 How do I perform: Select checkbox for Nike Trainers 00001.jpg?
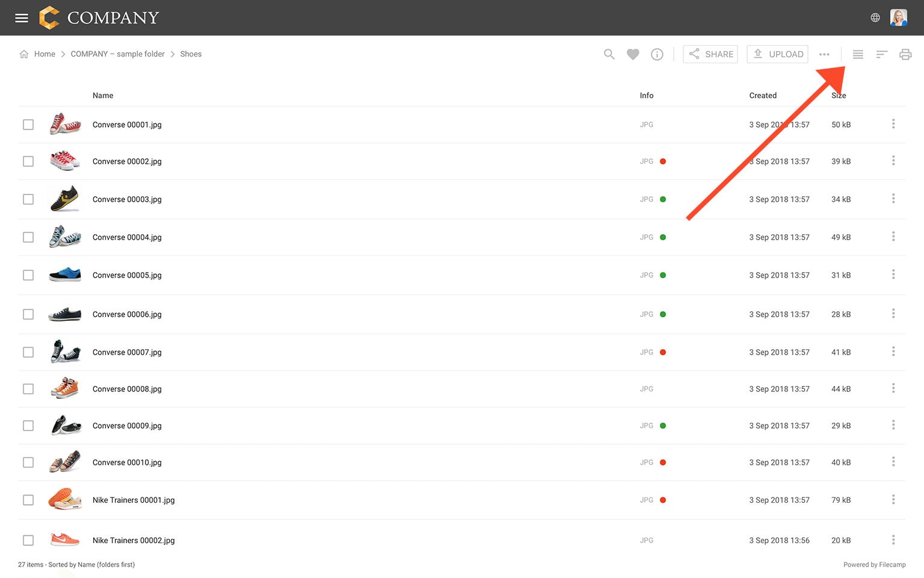(x=28, y=500)
